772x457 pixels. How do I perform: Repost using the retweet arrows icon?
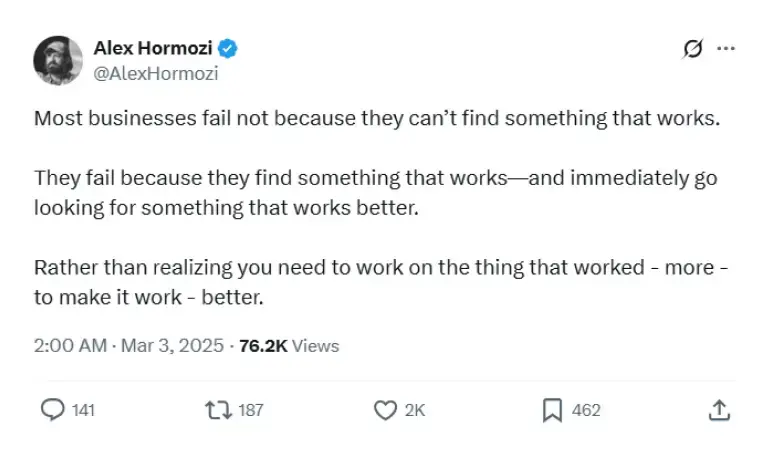coord(216,410)
